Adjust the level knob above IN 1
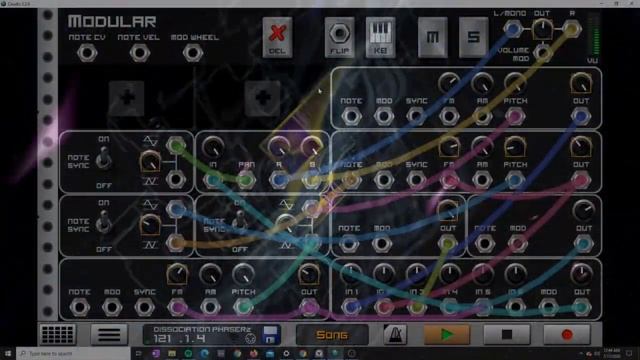Viewport: 640px width, 360px height. tap(351, 274)
